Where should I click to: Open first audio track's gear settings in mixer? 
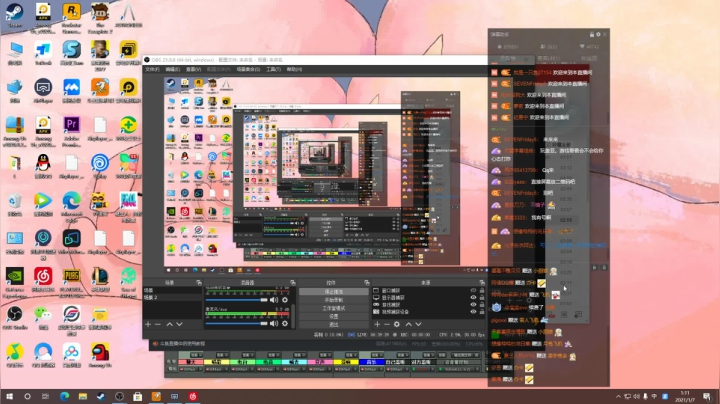(x=285, y=300)
